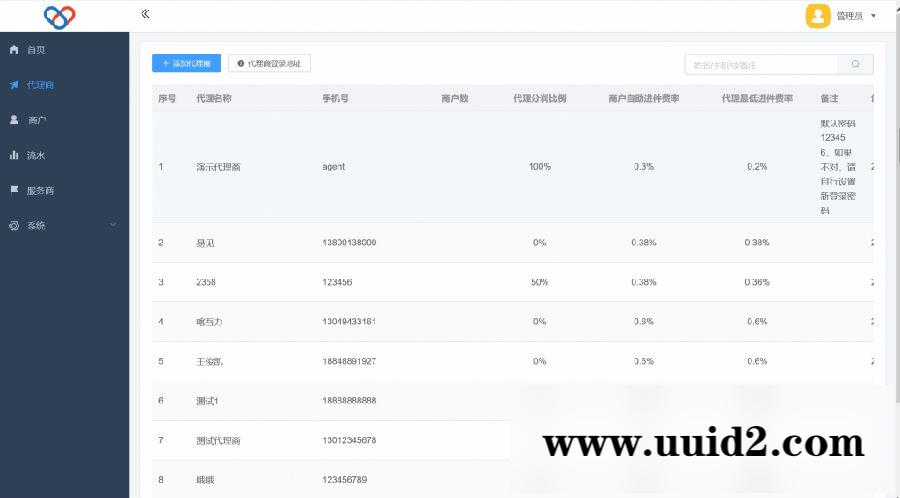Select the 易迅 agent name cell

point(205,243)
